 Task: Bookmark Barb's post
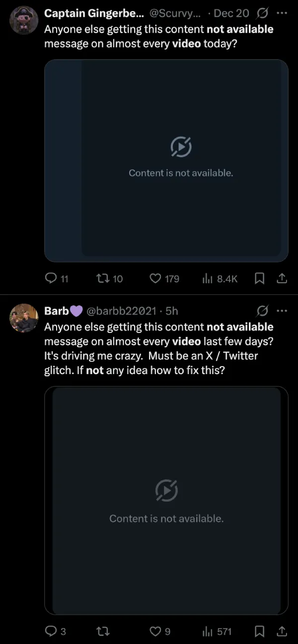point(259,631)
